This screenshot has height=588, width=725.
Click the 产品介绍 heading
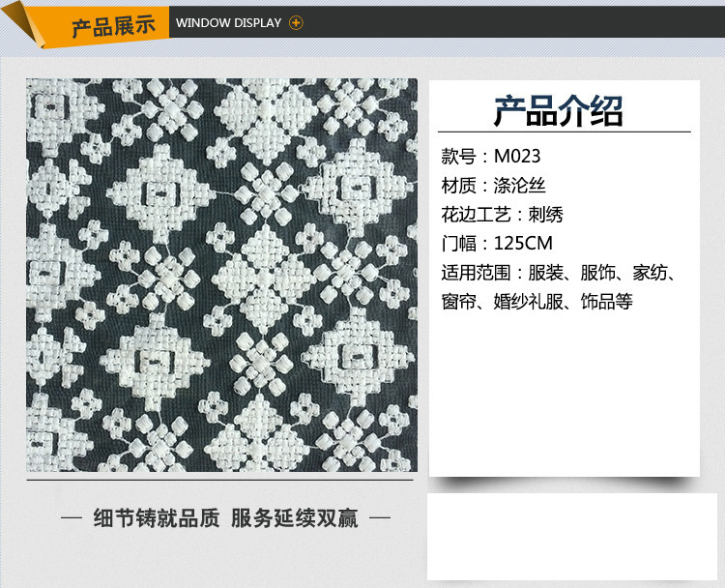559,111
